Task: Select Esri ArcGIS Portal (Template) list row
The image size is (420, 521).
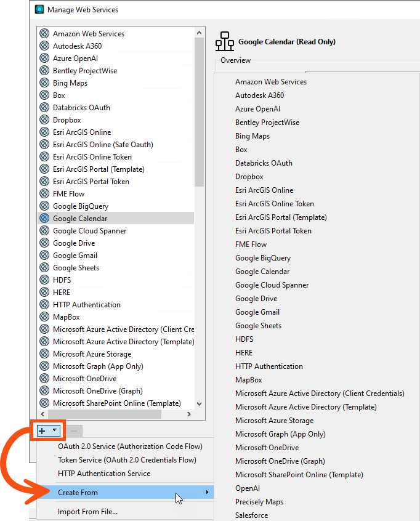Action: [x=116, y=169]
